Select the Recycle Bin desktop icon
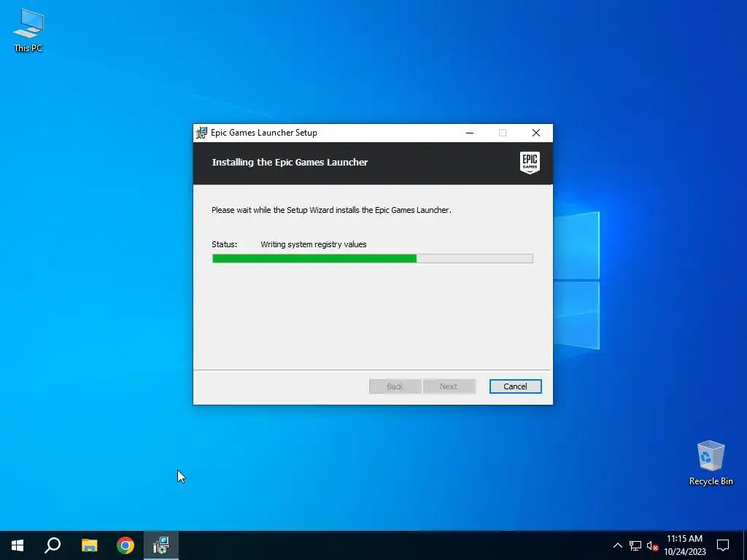 click(x=711, y=463)
